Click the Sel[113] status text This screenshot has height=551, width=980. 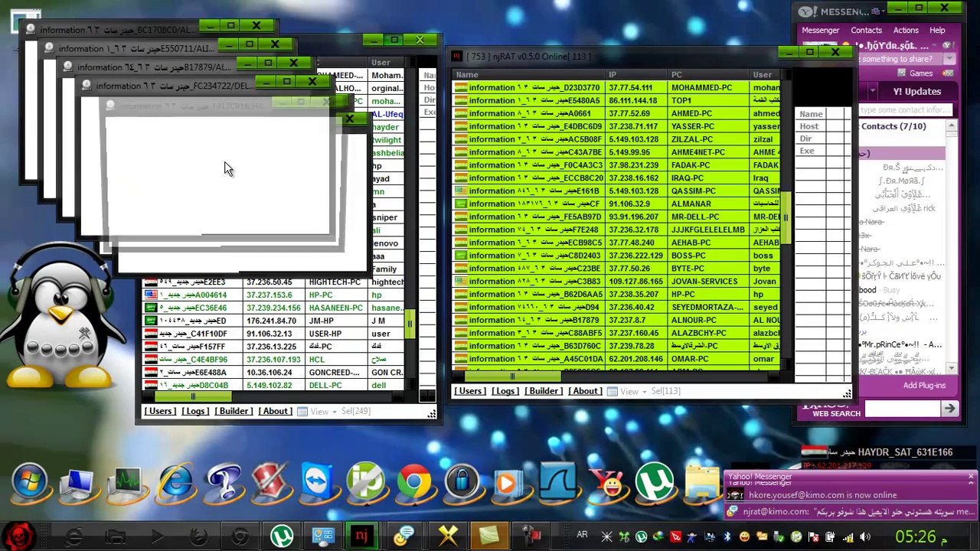[x=665, y=391]
